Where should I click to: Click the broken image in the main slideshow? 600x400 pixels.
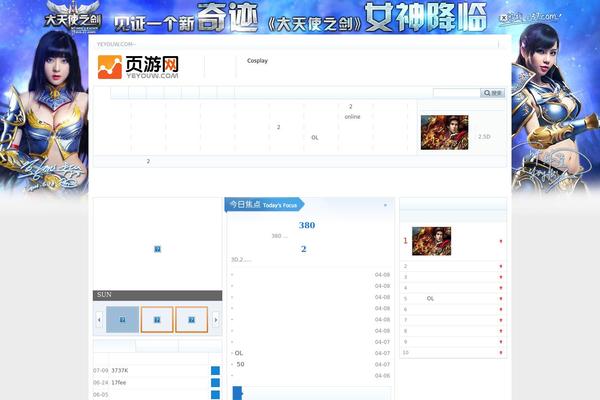pos(157,249)
